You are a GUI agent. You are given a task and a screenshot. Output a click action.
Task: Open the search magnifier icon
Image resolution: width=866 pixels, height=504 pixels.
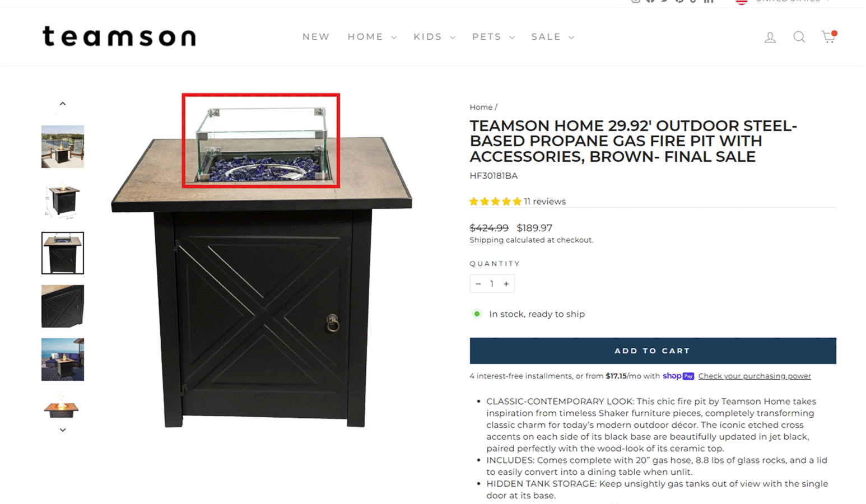tap(799, 37)
